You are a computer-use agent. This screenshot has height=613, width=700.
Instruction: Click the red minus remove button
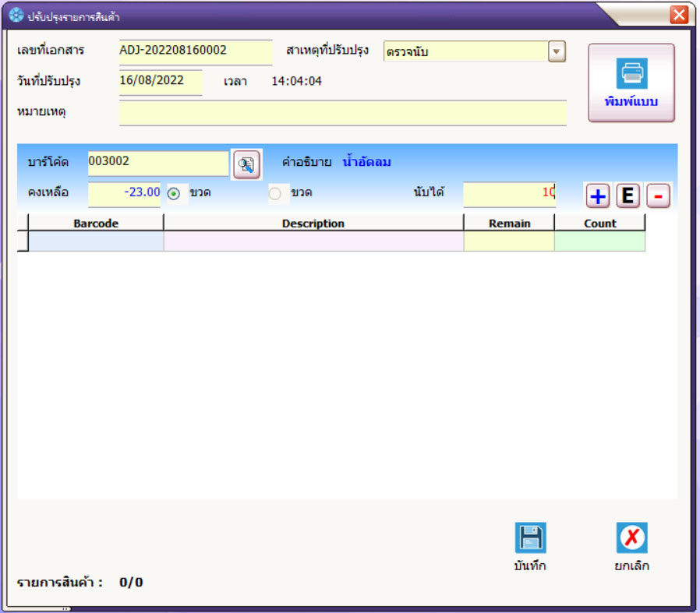(x=658, y=196)
